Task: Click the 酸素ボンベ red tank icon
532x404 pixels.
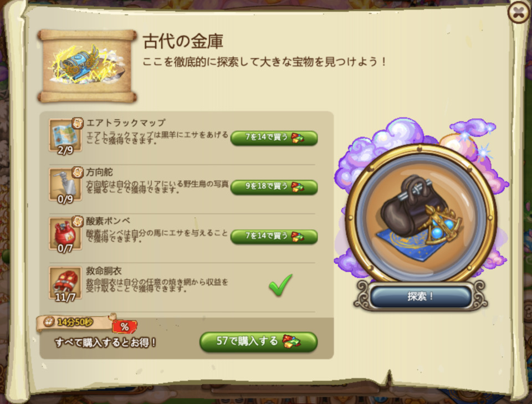Action: (65, 234)
